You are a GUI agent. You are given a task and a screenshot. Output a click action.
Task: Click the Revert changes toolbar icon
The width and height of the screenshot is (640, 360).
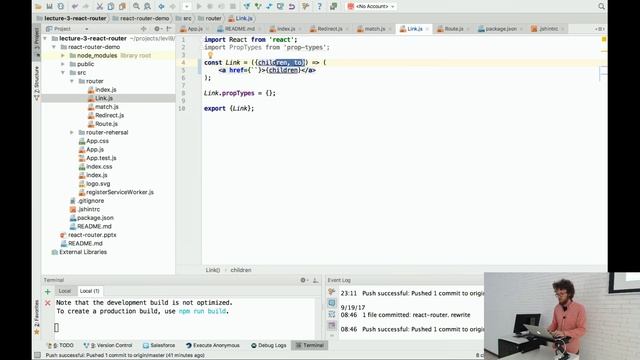[292, 6]
